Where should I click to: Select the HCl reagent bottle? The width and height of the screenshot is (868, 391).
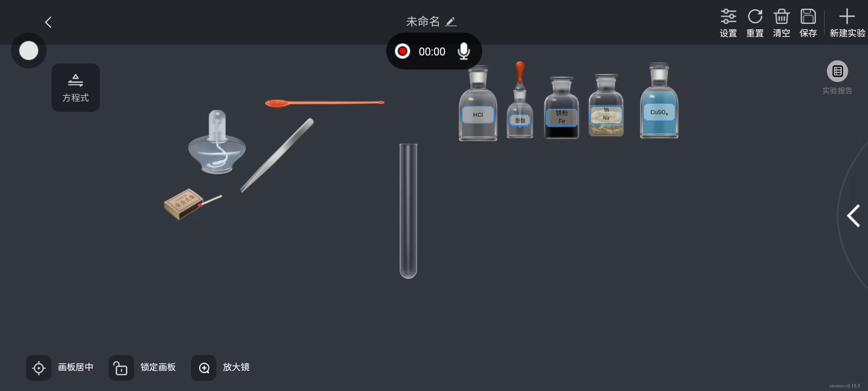click(x=478, y=103)
